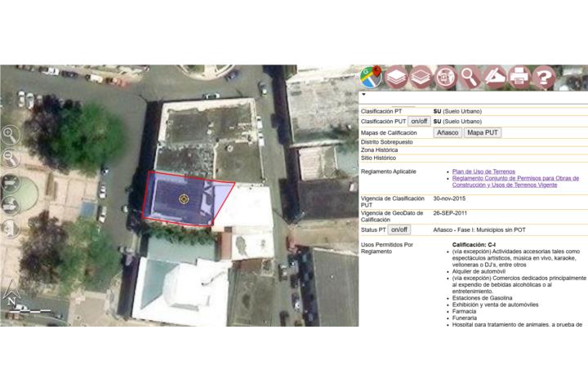Toggle Status PT on/off
The image size is (588, 392).
tap(399, 230)
